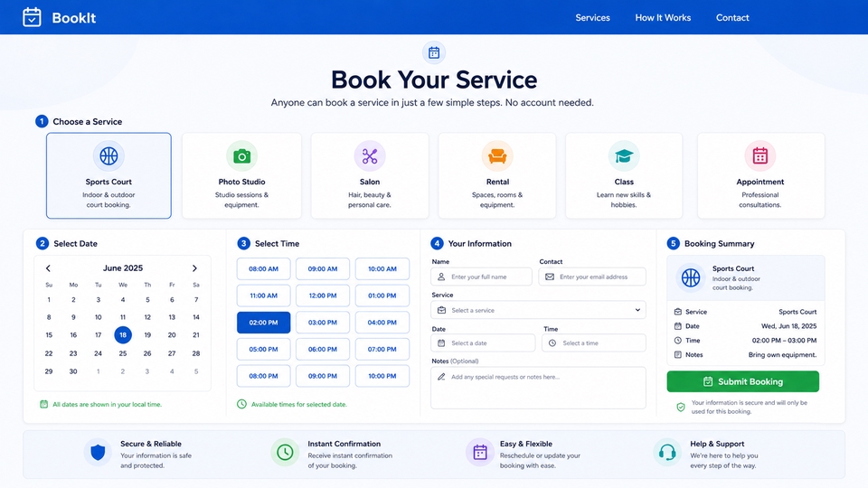This screenshot has height=488, width=868.
Task: Click the June 2025 month label
Action: 123,267
